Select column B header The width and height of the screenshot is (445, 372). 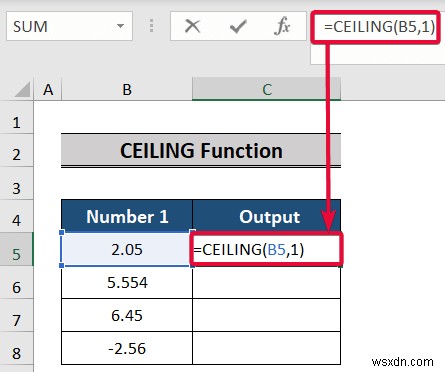[x=127, y=89]
